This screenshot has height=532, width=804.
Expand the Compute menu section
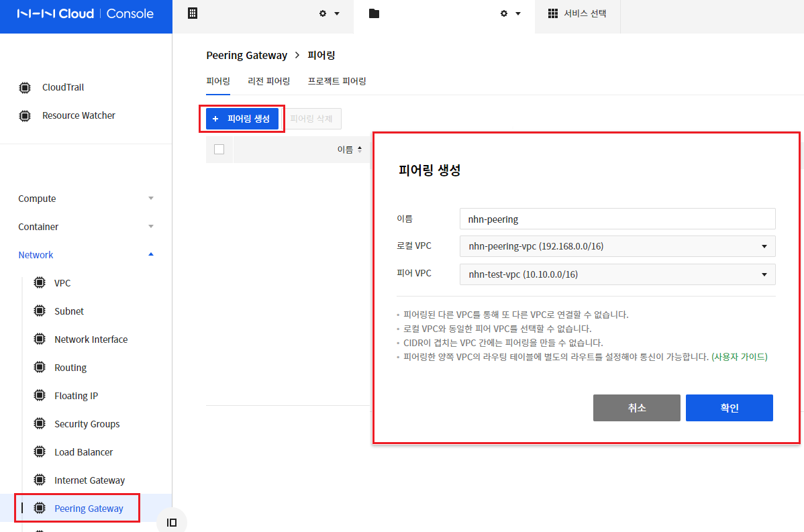coord(86,199)
